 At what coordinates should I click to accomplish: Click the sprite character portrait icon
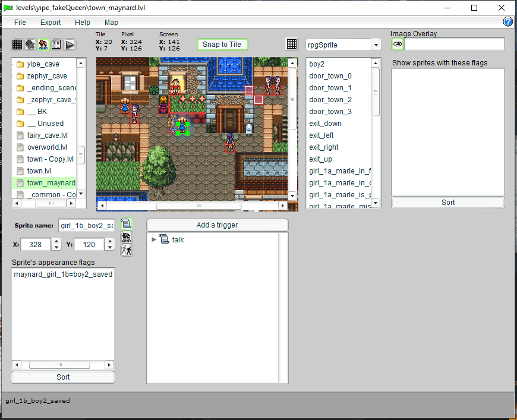coord(126,237)
